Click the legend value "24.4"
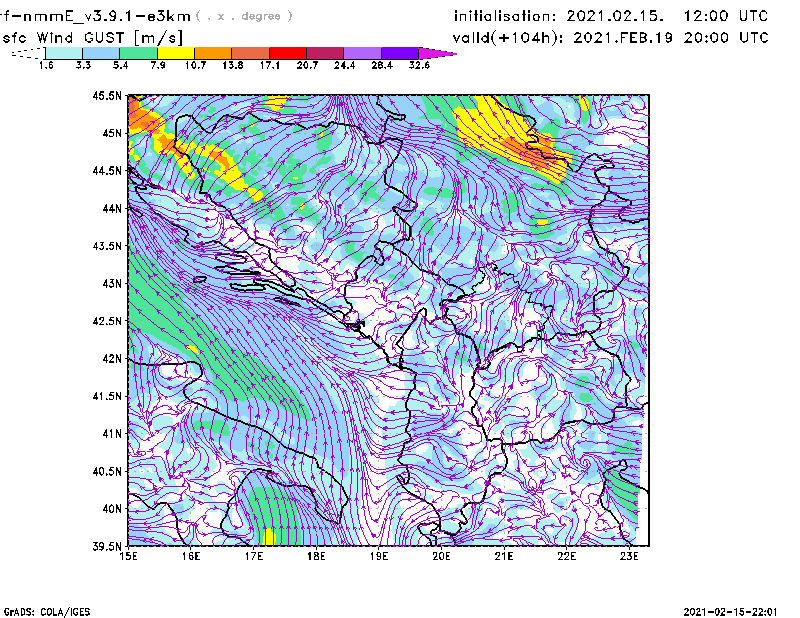The image size is (800, 618). click(x=344, y=65)
